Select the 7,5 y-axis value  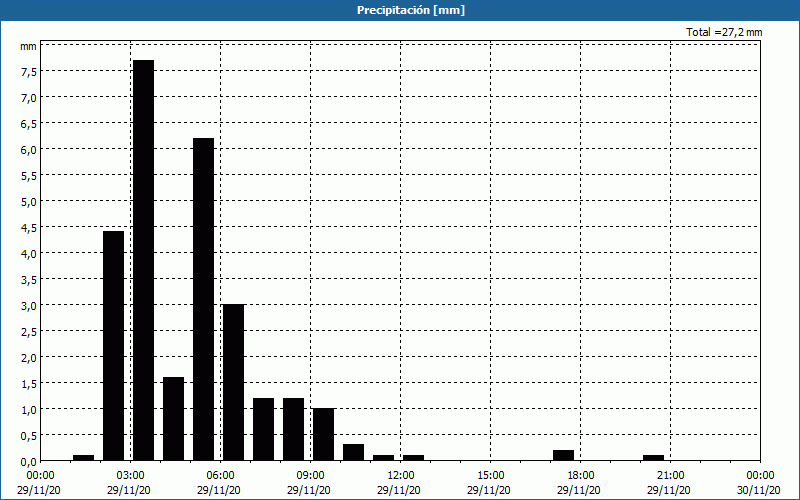[x=29, y=72]
